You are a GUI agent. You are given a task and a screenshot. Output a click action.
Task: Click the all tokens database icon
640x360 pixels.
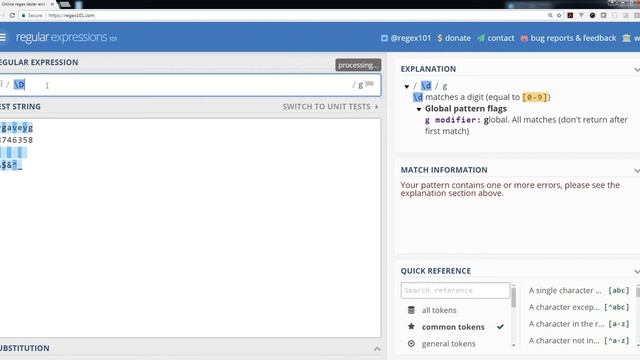pos(411,310)
